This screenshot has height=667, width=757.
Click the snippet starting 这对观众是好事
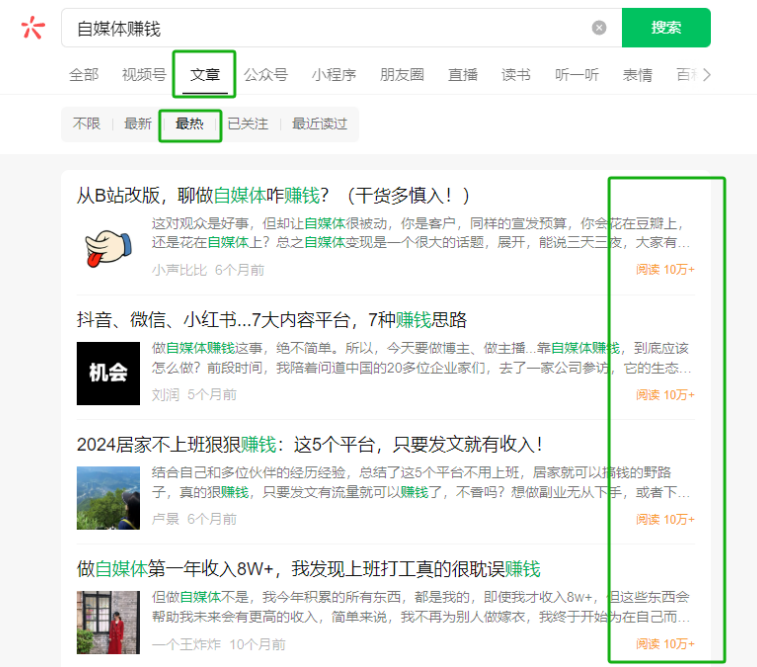click(421, 233)
